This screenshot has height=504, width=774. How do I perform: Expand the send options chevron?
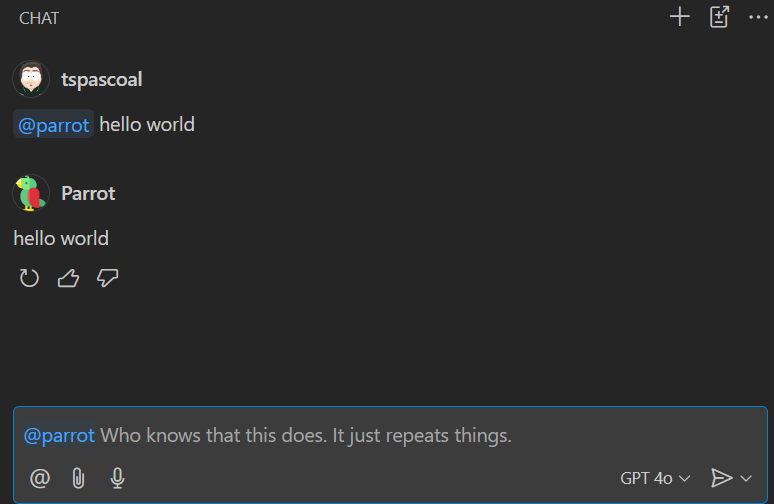click(746, 478)
